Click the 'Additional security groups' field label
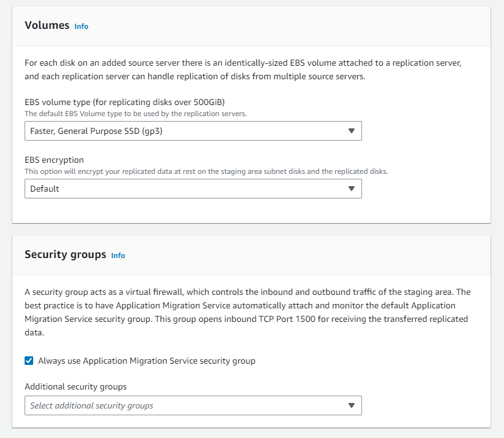The height and width of the screenshot is (438, 504). click(76, 386)
